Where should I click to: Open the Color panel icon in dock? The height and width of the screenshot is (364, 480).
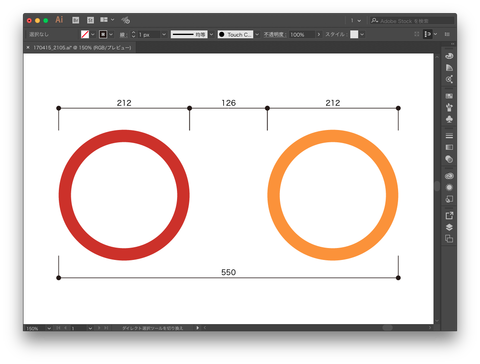(x=449, y=56)
